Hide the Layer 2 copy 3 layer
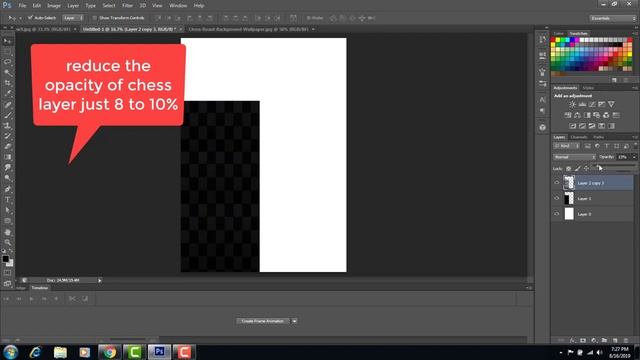Screen dimensions: 640x360 point(556,183)
